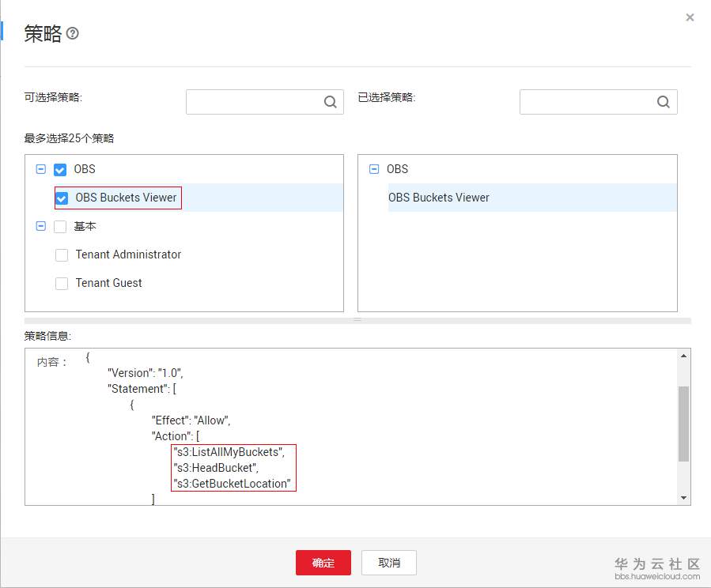Check the Tenant Administrator checkbox
Viewport: 711px width, 588px height.
coord(62,255)
